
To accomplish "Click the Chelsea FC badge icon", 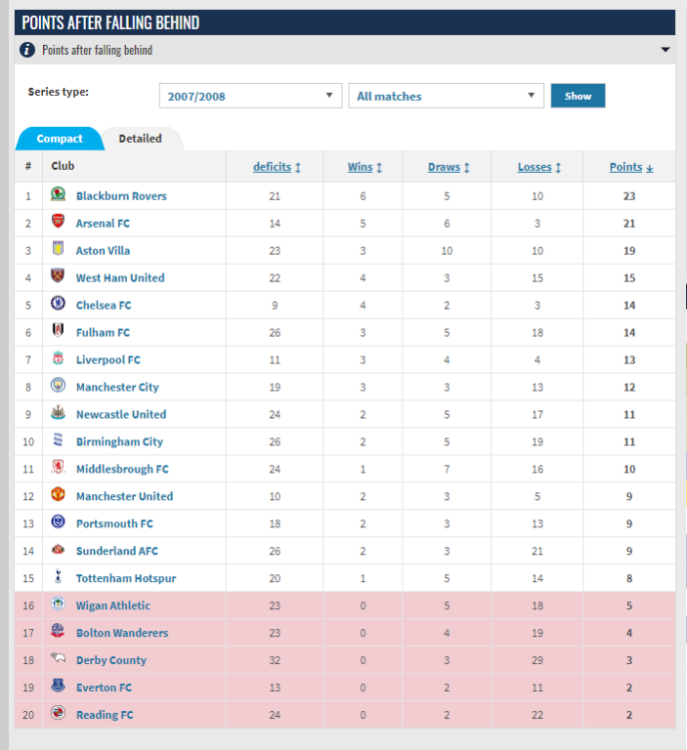I will [x=58, y=305].
